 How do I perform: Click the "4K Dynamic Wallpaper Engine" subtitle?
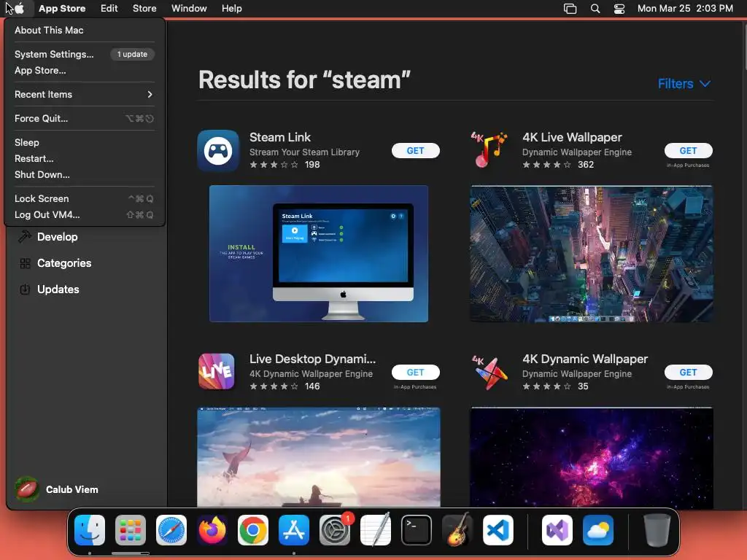coord(311,374)
